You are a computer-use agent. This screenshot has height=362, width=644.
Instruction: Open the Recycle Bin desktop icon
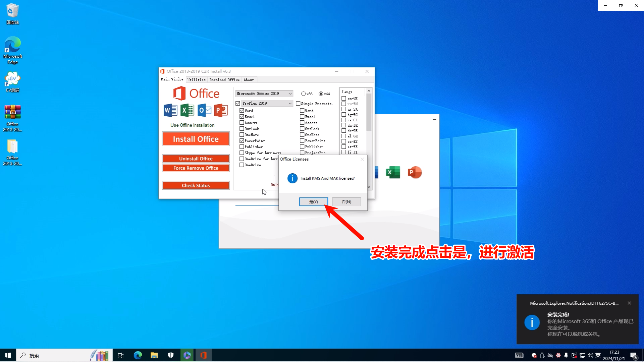(x=12, y=13)
